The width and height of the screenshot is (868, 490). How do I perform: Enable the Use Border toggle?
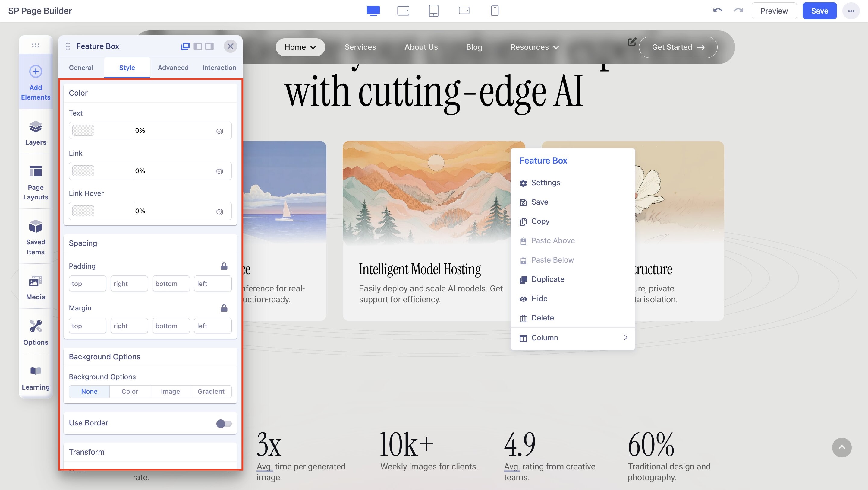[x=224, y=424]
